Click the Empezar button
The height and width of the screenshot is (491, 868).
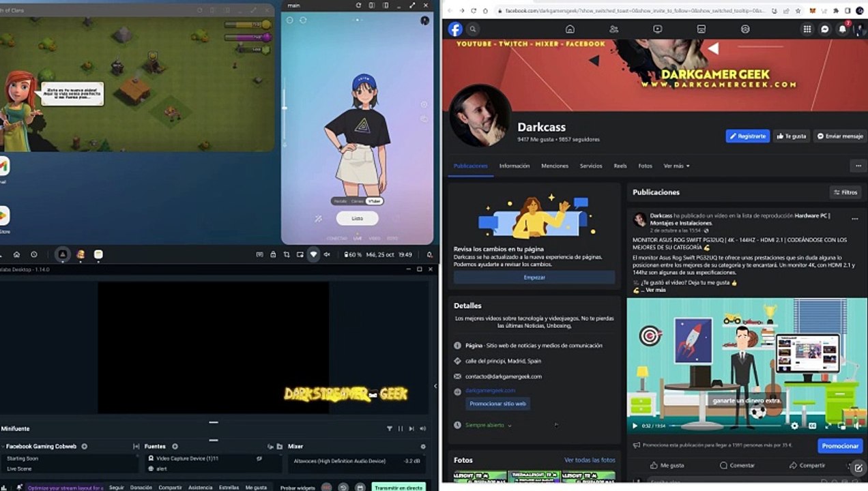coord(534,278)
